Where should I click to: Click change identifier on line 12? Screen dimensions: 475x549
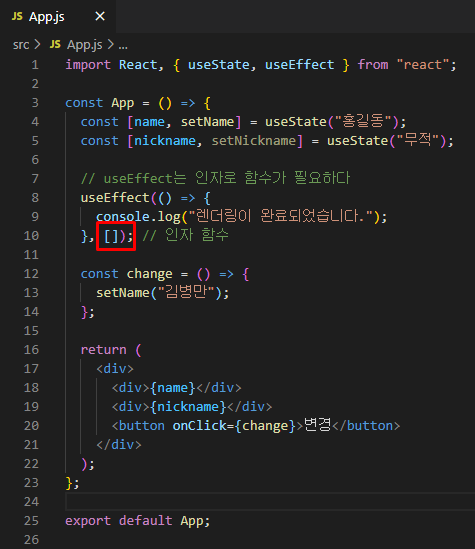[x=149, y=274]
